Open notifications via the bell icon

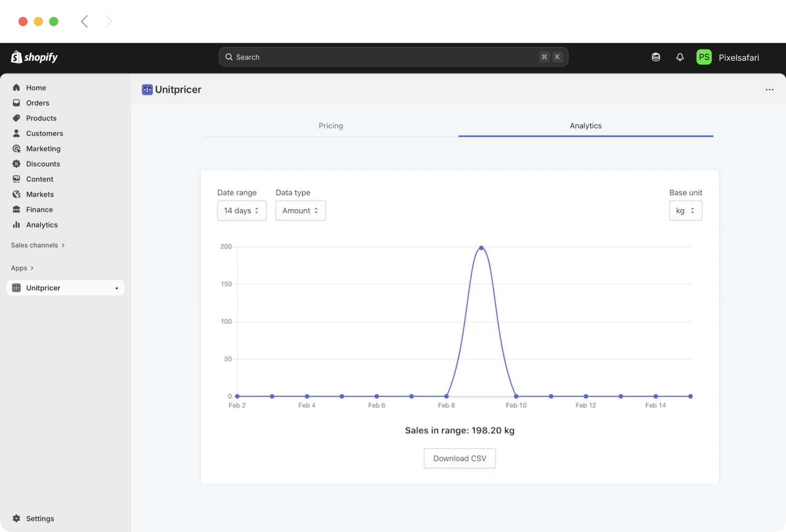tap(680, 57)
